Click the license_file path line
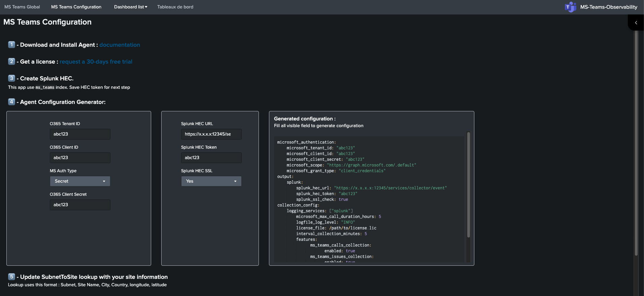This screenshot has height=296, width=644. pos(336,228)
